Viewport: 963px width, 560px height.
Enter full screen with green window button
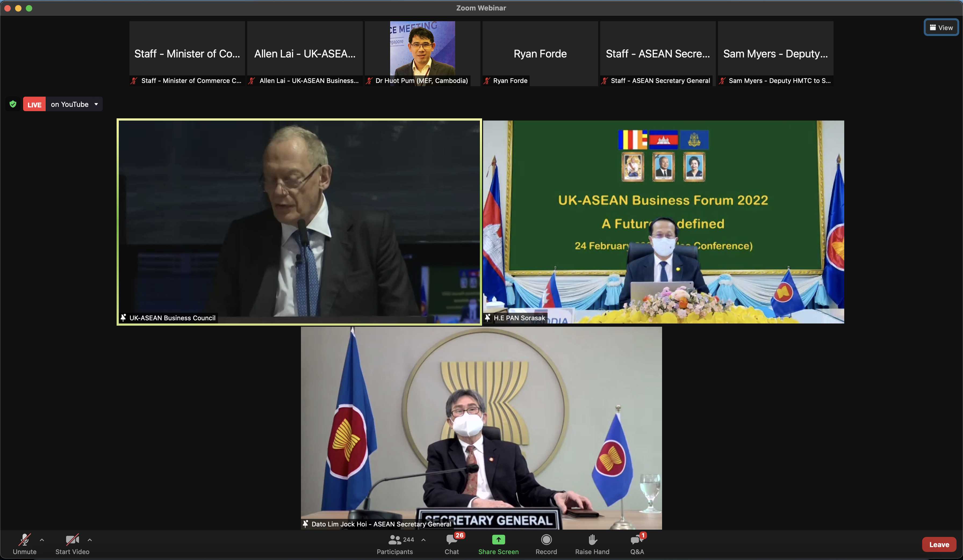(x=29, y=8)
